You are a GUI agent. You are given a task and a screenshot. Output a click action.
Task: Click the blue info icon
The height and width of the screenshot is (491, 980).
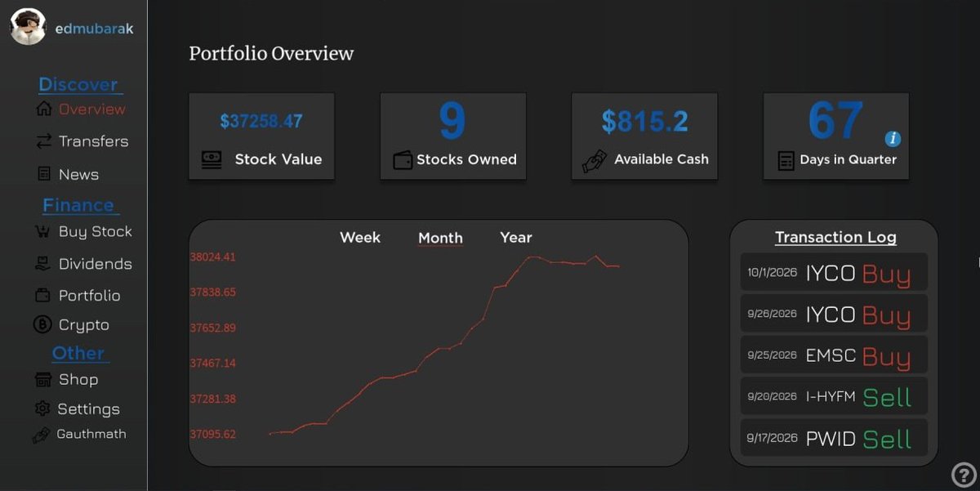(893, 139)
